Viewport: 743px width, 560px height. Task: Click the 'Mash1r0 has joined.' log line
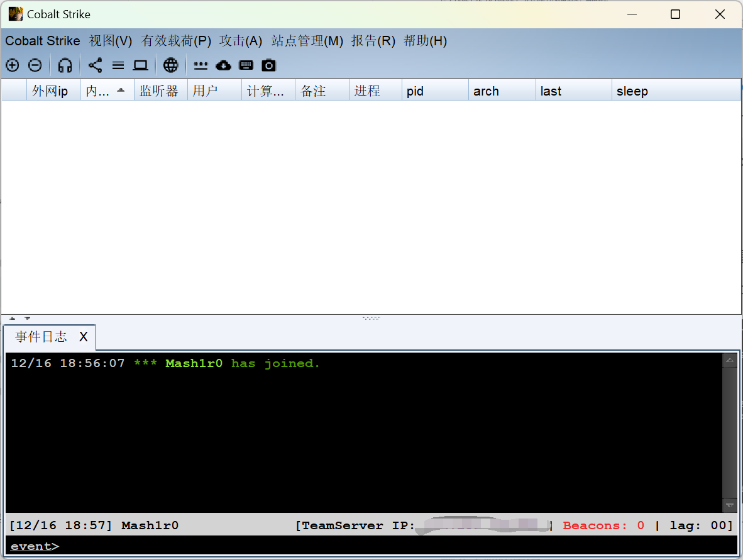pyautogui.click(x=165, y=363)
